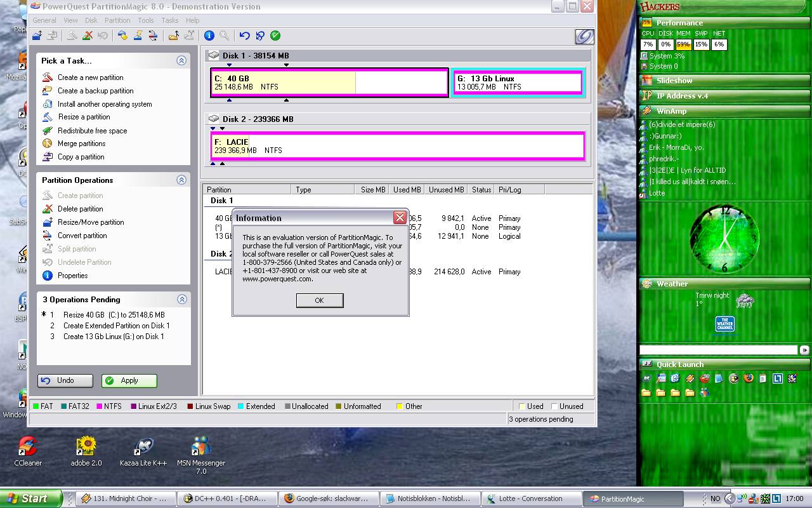
Task: Collapse the Partition Operations panel
Action: tap(181, 180)
